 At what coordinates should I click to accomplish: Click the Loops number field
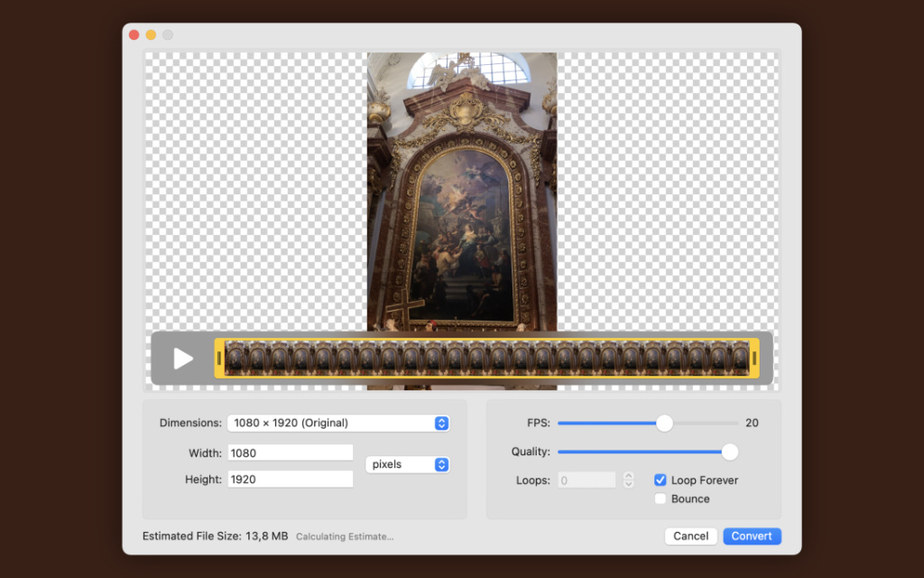(587, 480)
